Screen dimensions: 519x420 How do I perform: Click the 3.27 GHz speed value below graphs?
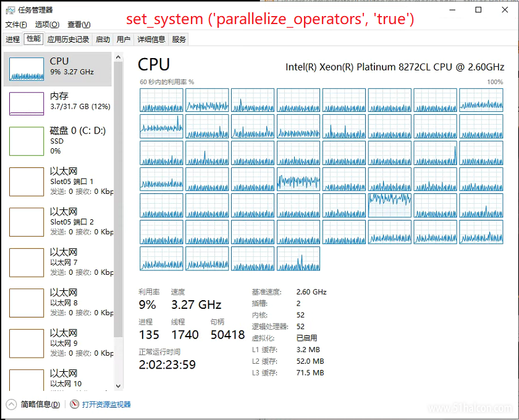pos(196,304)
